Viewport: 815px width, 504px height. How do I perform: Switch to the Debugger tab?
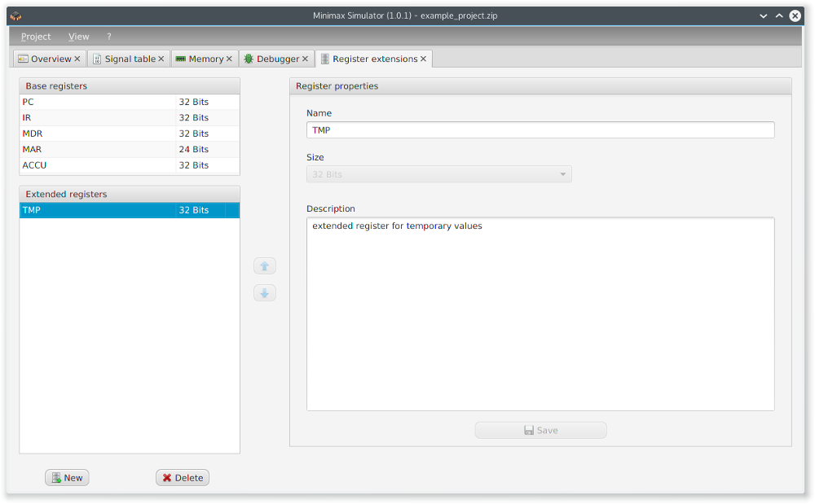277,59
